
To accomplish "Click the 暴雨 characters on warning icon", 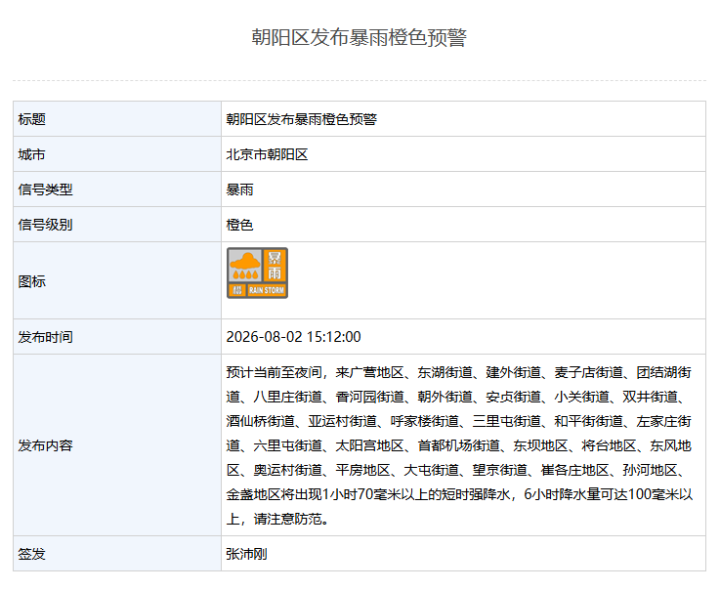I will click(275, 265).
